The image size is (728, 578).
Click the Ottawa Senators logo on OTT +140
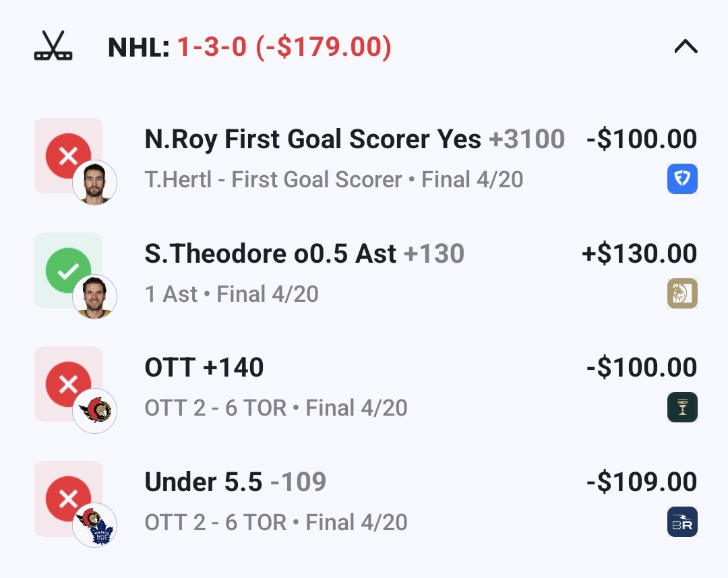click(94, 411)
